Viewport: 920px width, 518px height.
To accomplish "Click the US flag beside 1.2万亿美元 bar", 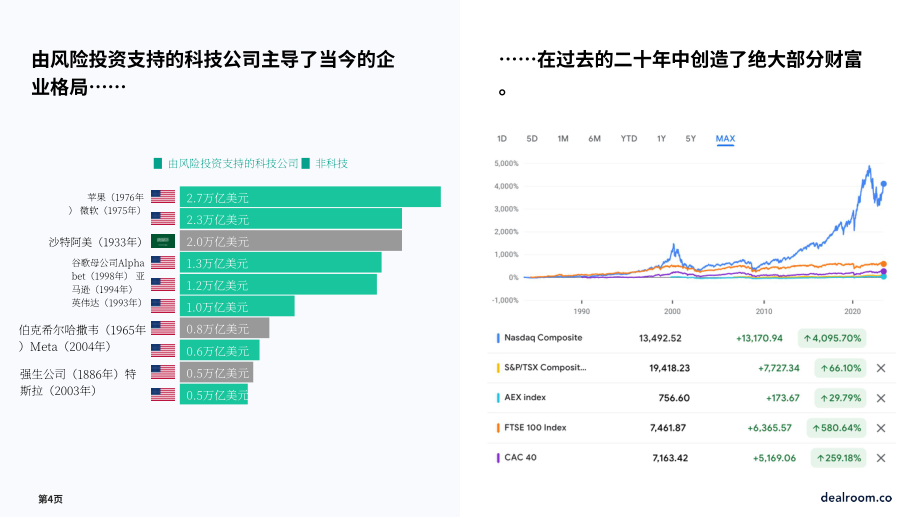I will pos(163,285).
